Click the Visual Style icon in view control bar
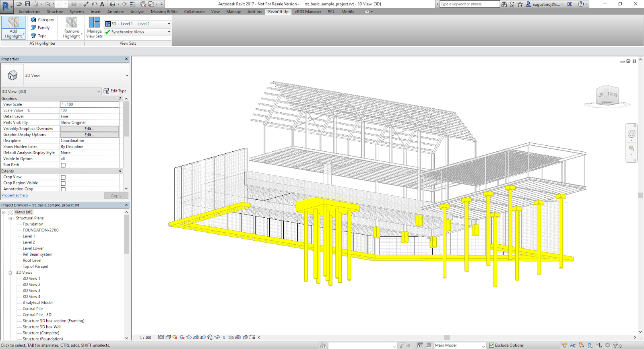Screen dimensions: 644x349 [168, 337]
